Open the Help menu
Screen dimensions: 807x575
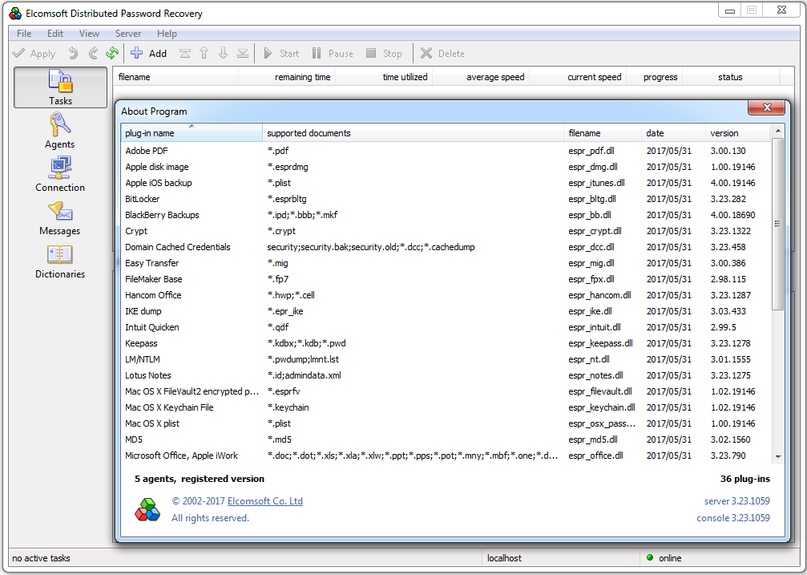pos(166,33)
